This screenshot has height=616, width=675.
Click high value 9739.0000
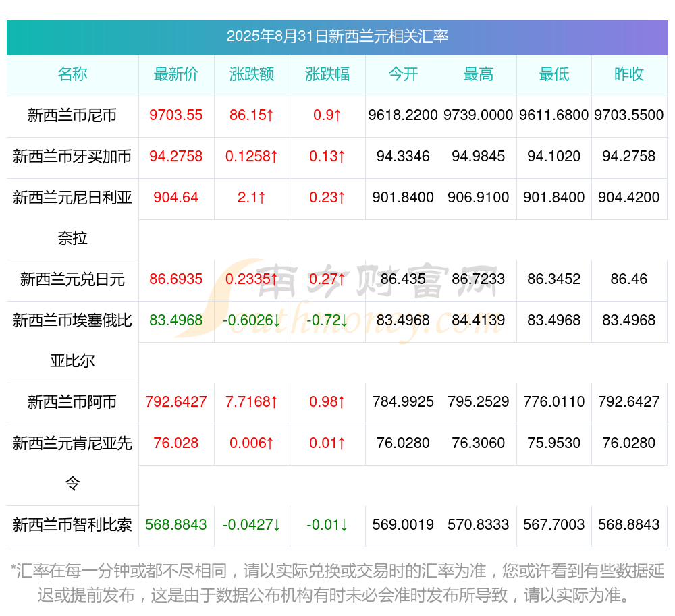pos(479,115)
